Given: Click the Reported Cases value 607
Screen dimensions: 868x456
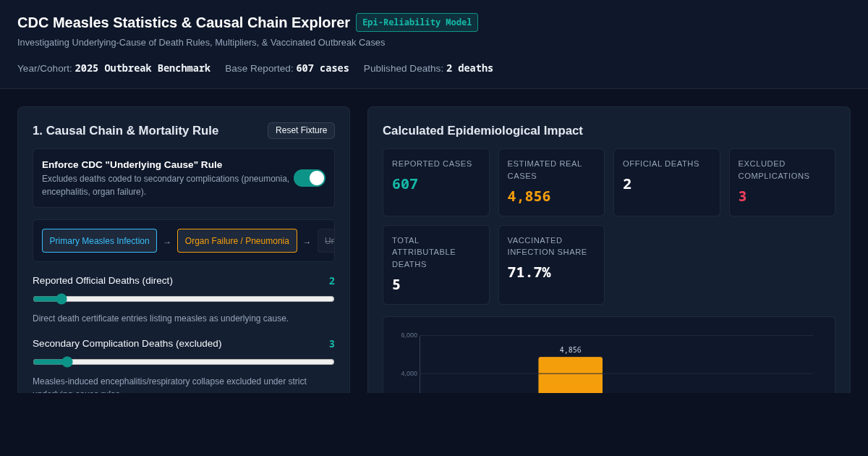Looking at the screenshot, I should point(405,184).
